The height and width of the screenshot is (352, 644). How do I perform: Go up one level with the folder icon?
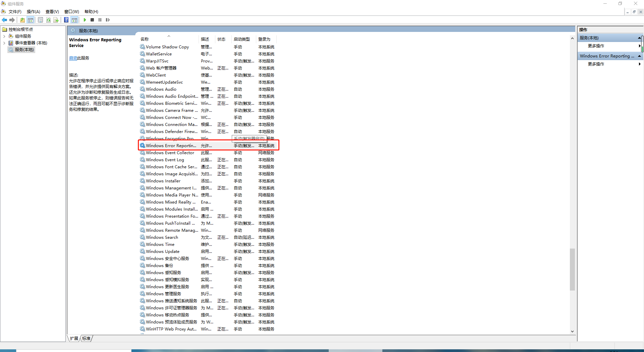click(22, 20)
